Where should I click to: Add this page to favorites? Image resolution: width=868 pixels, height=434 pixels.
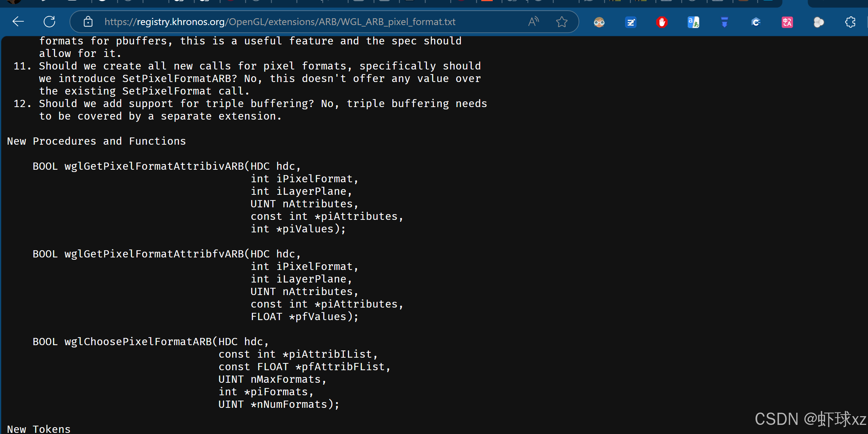click(x=561, y=22)
